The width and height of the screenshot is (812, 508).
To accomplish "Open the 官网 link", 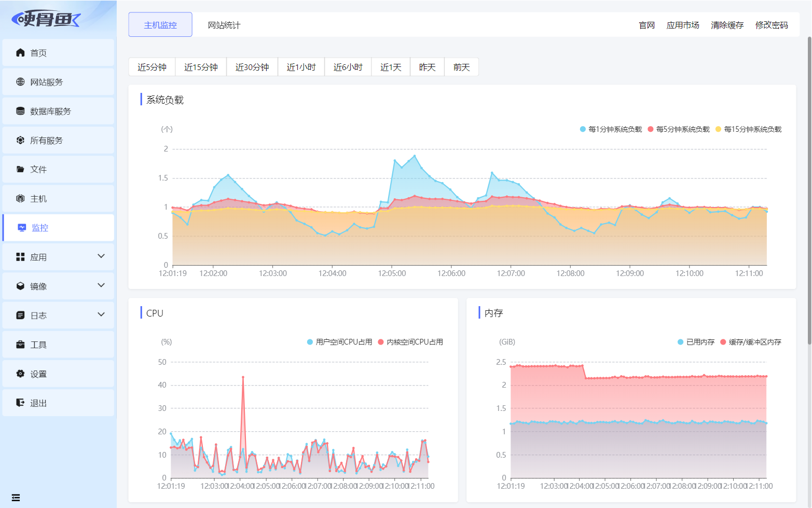I will coord(646,25).
